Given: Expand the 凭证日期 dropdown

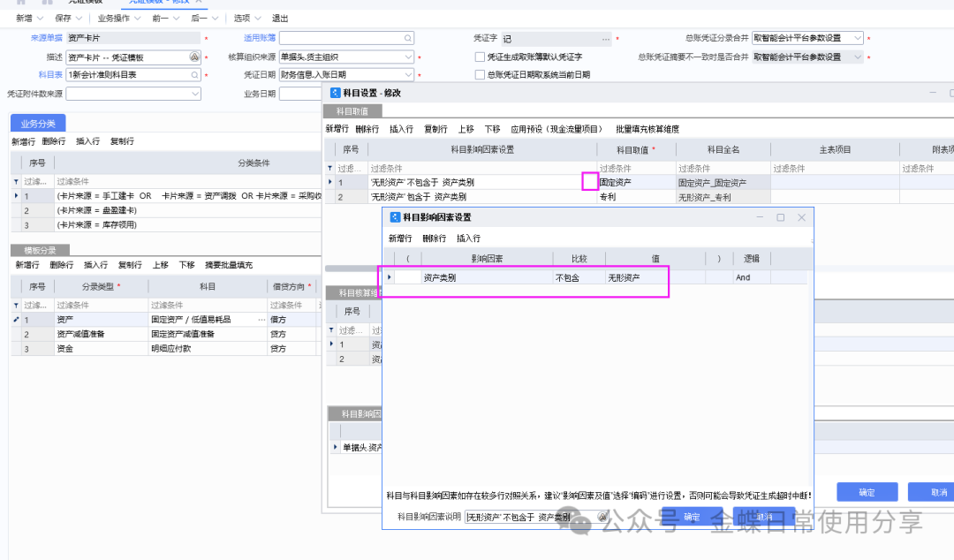Looking at the screenshot, I should [x=408, y=75].
